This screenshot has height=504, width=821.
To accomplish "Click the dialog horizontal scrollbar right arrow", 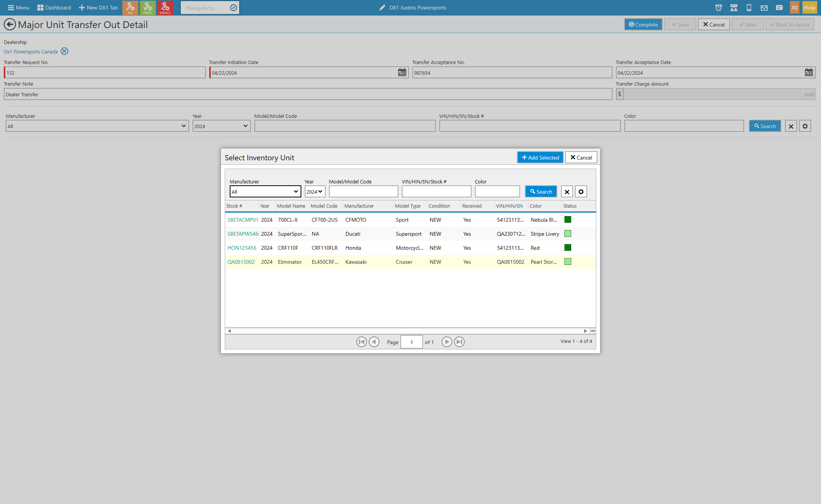I will tap(585, 331).
